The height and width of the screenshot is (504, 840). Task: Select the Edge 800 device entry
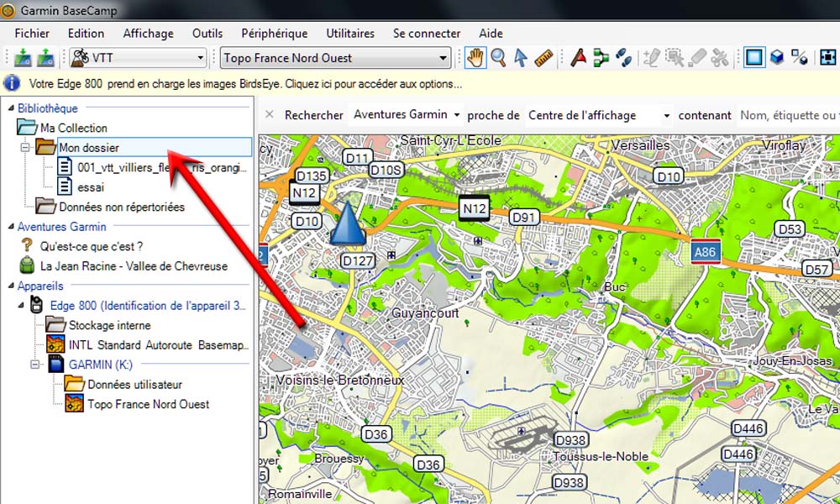[x=148, y=305]
